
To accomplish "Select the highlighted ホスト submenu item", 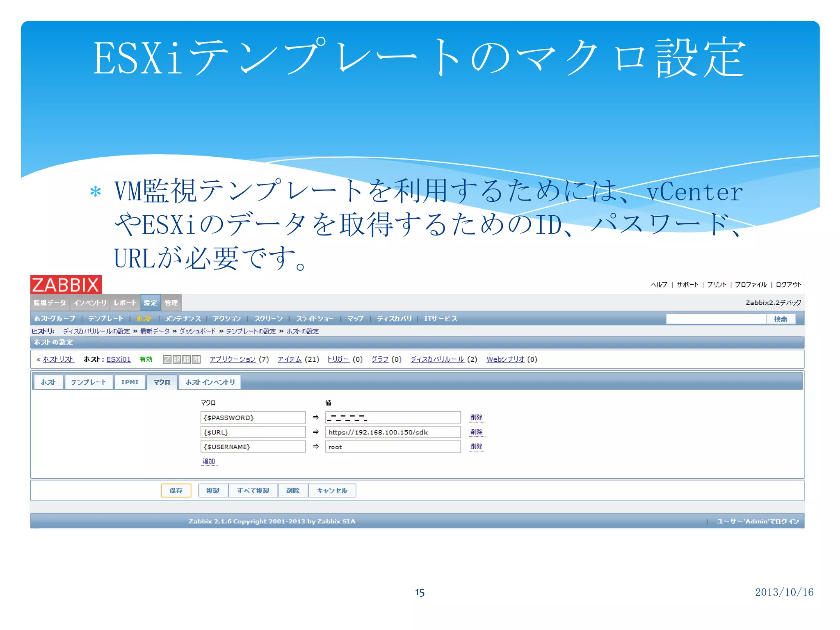I will [144, 319].
